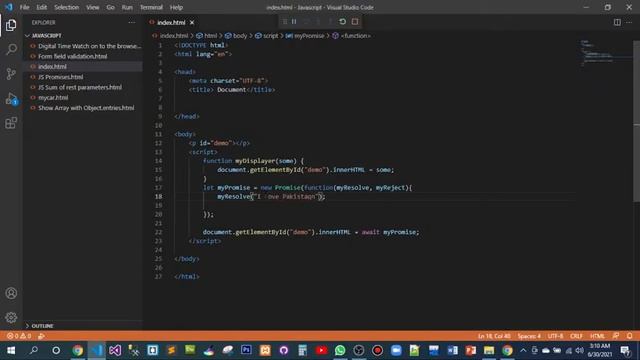Viewport: 640px width, 360px height.
Task: Click "myDisplayer" function name in code
Action: click(254, 161)
